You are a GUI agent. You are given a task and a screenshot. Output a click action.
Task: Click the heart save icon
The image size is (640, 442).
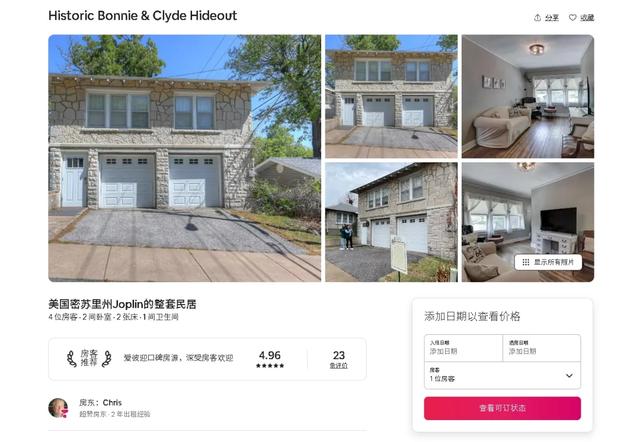pyautogui.click(x=573, y=18)
